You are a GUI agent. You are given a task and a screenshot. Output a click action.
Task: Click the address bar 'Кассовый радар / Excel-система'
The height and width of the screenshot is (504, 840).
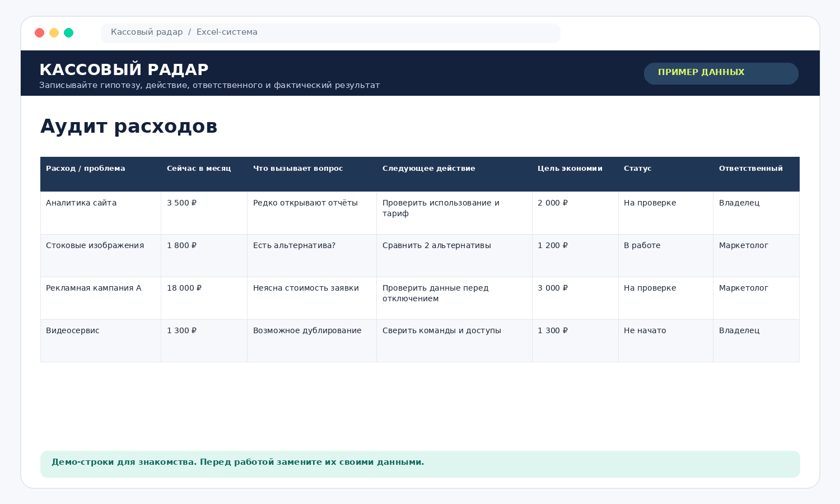[x=330, y=33]
